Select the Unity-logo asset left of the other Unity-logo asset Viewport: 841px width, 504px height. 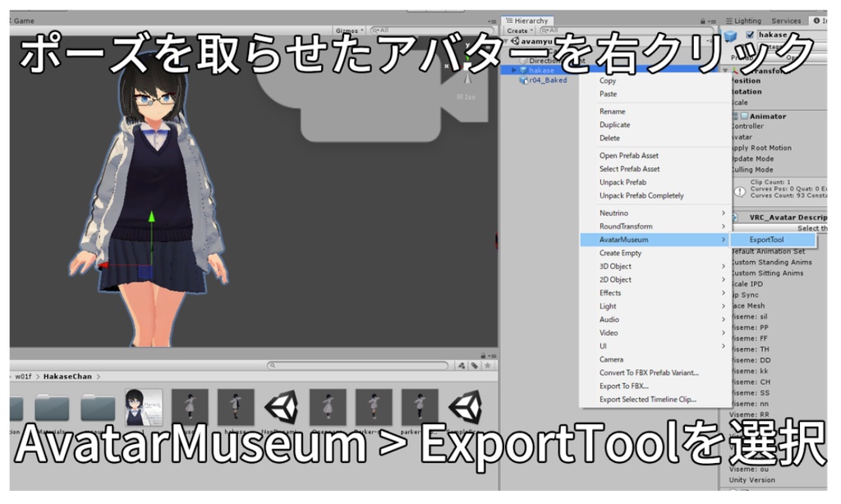(x=282, y=407)
